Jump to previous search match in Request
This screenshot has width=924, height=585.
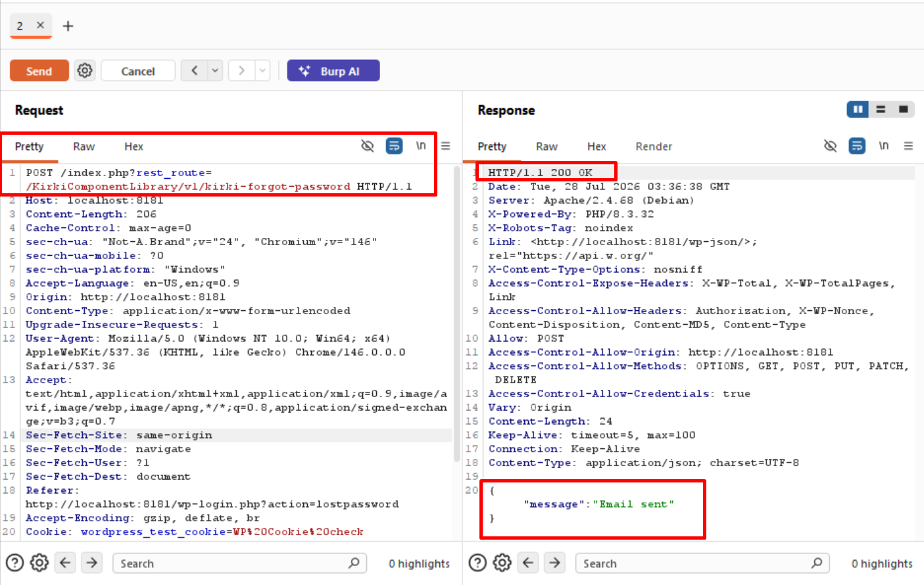[64, 563]
